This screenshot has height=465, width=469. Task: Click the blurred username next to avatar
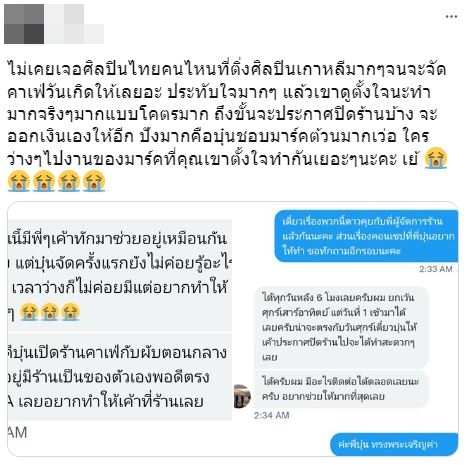(74, 24)
